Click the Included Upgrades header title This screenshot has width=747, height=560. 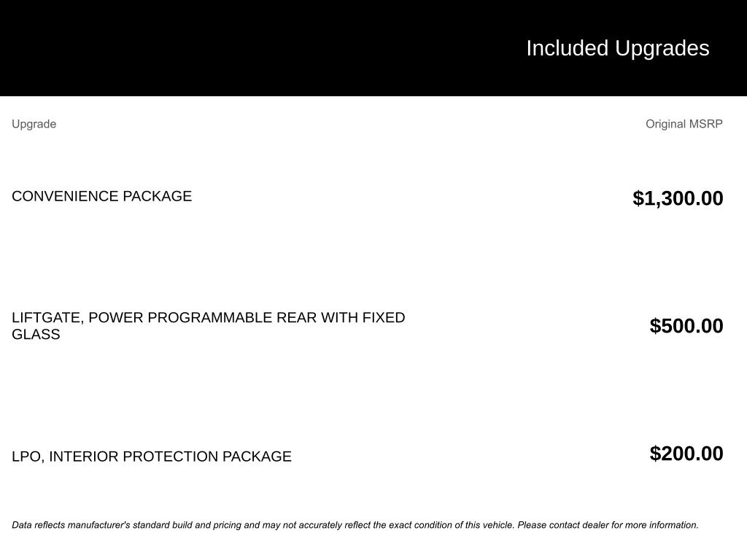[x=617, y=49]
